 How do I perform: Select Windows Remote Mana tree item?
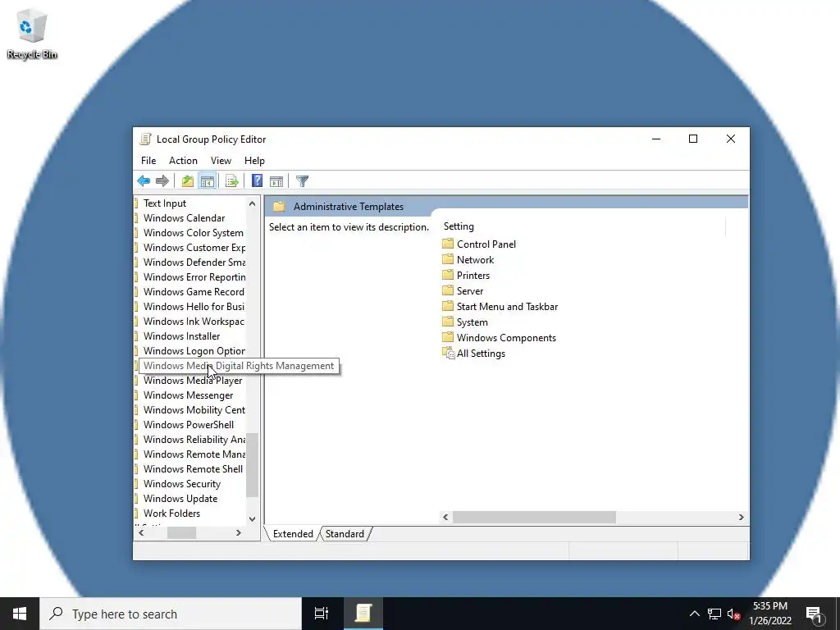tap(194, 454)
